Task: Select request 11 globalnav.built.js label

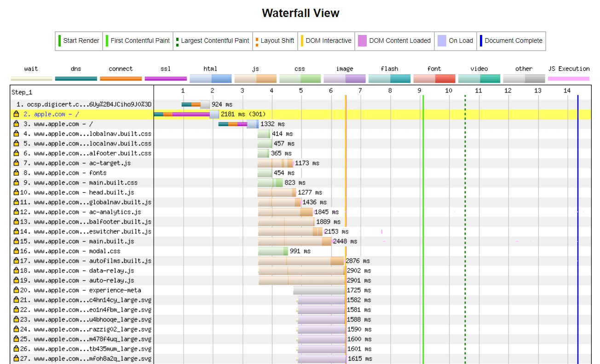Action: pyautogui.click(x=86, y=202)
